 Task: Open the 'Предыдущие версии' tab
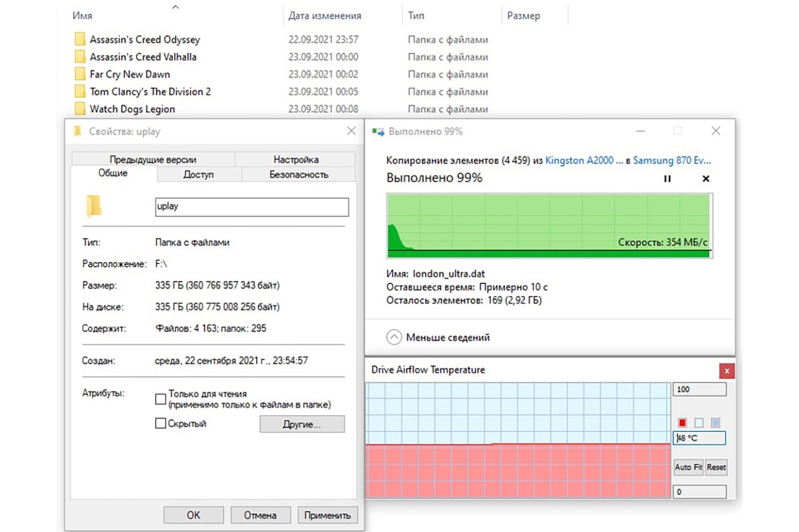[x=153, y=160]
